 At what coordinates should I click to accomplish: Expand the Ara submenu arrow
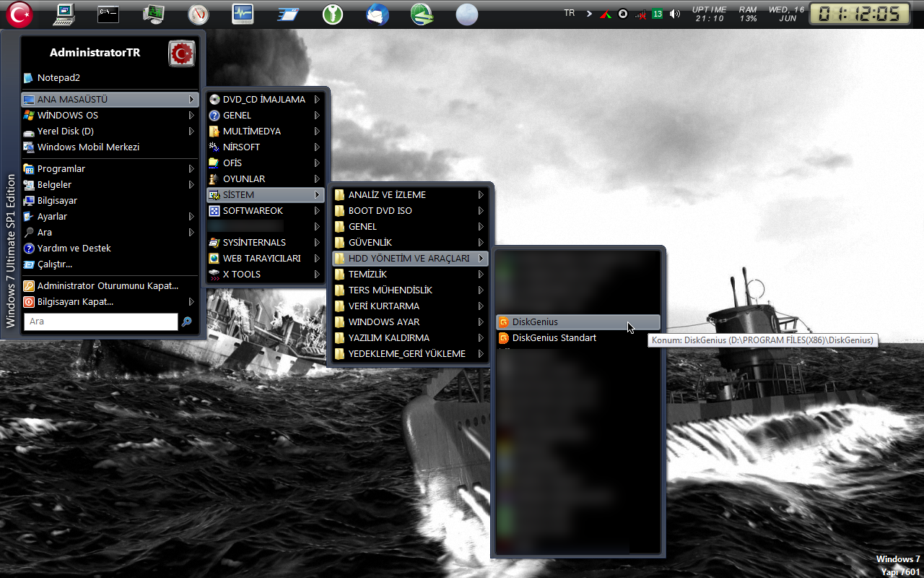(x=191, y=232)
